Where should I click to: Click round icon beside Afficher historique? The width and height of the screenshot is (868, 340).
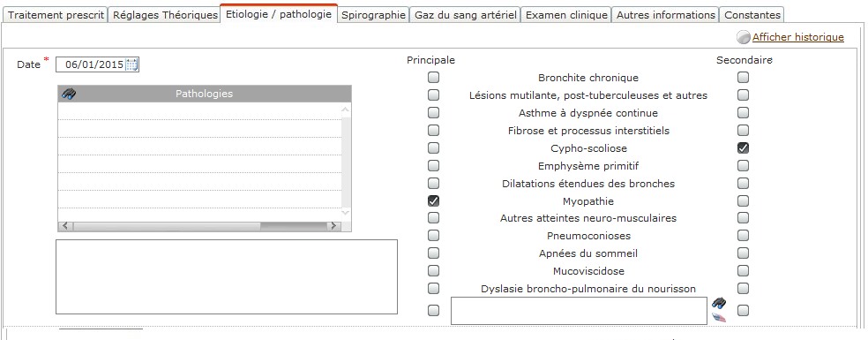pos(744,38)
